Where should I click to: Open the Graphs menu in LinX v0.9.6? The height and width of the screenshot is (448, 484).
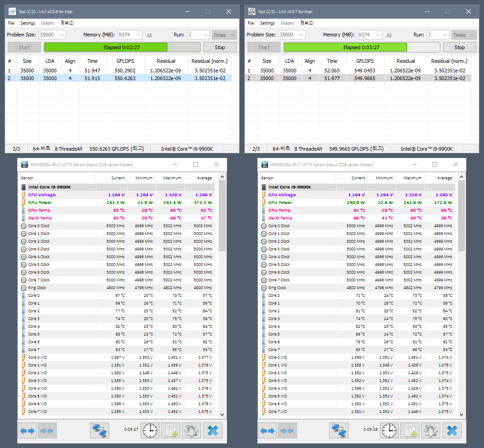(47, 23)
